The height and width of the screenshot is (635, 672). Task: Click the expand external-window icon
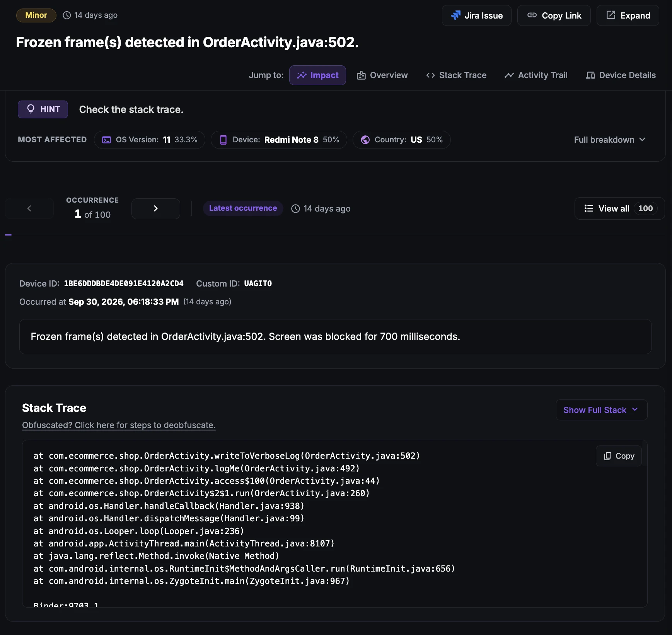611,15
